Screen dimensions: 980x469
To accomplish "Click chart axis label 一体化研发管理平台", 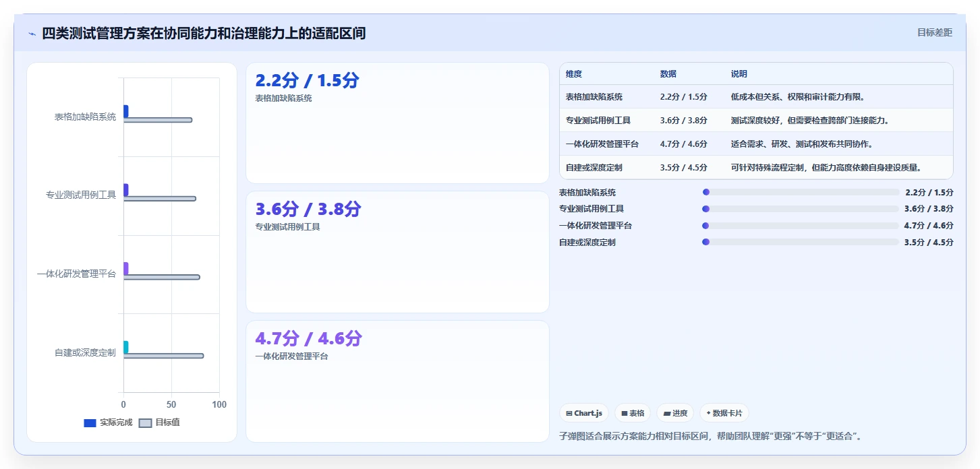I will (x=77, y=274).
